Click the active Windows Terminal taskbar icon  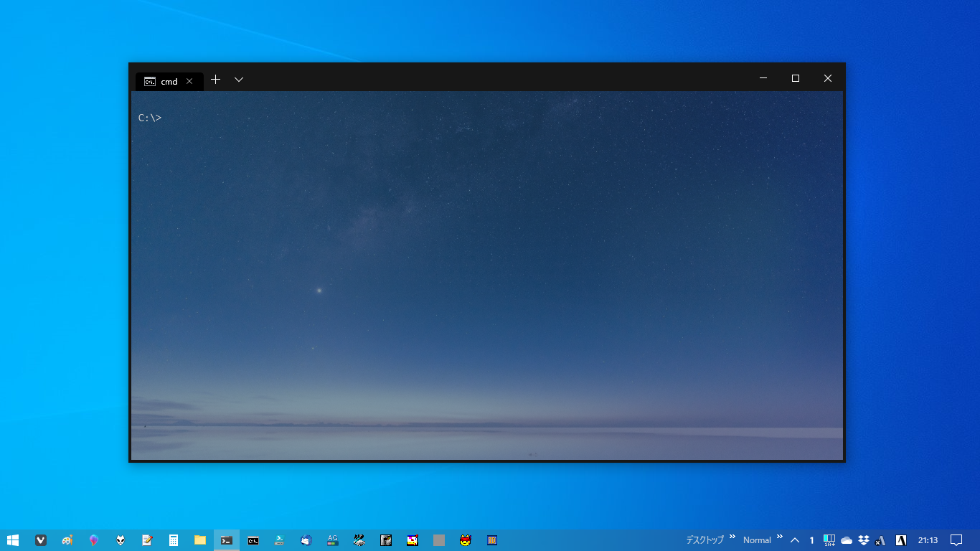pyautogui.click(x=227, y=540)
